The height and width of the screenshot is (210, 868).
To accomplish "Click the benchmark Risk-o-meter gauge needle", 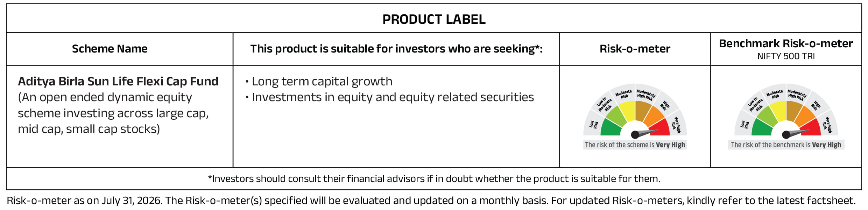I will [796, 133].
